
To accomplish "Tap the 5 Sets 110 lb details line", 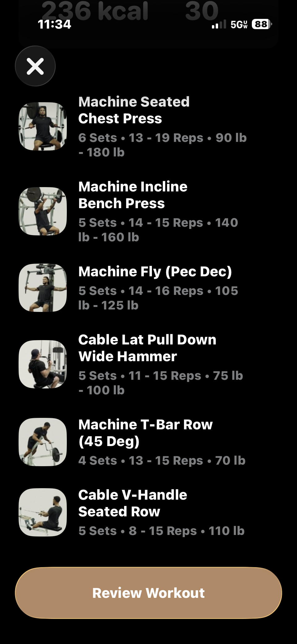I will point(161,531).
